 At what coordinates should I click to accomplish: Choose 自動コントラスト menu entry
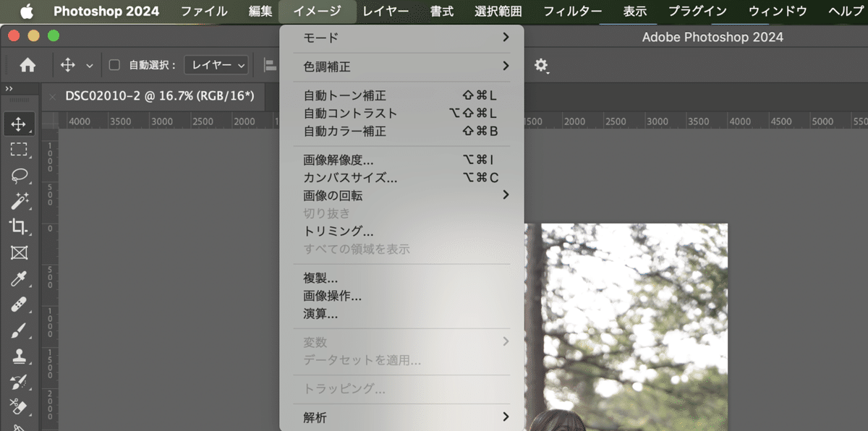pyautogui.click(x=401, y=114)
